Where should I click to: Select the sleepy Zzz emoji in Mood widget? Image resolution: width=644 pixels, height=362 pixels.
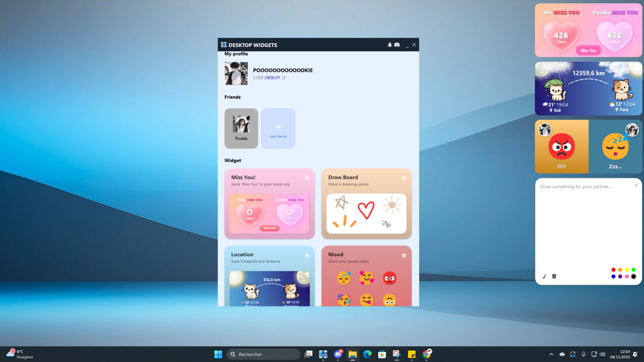coord(344,278)
